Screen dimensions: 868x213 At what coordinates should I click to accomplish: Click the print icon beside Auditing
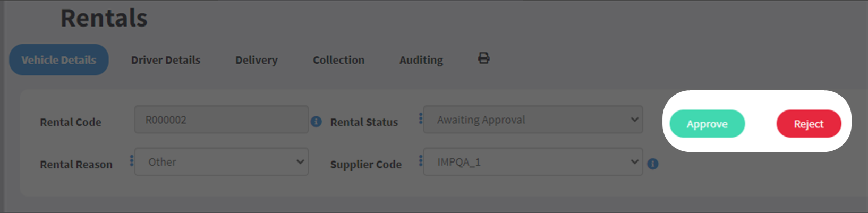coord(483,58)
